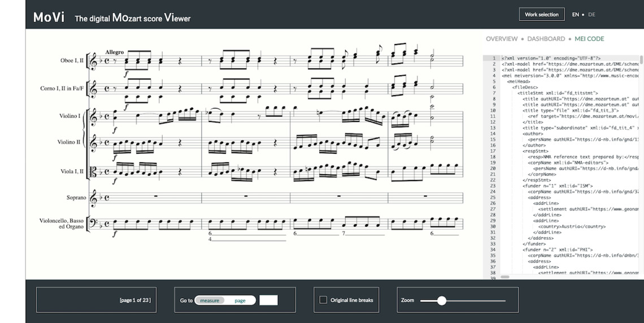Viewport: 644px width, 323px height.
Task: Click the '<mei meiversion="3.0.0"' code line
Action: [x=570, y=76]
